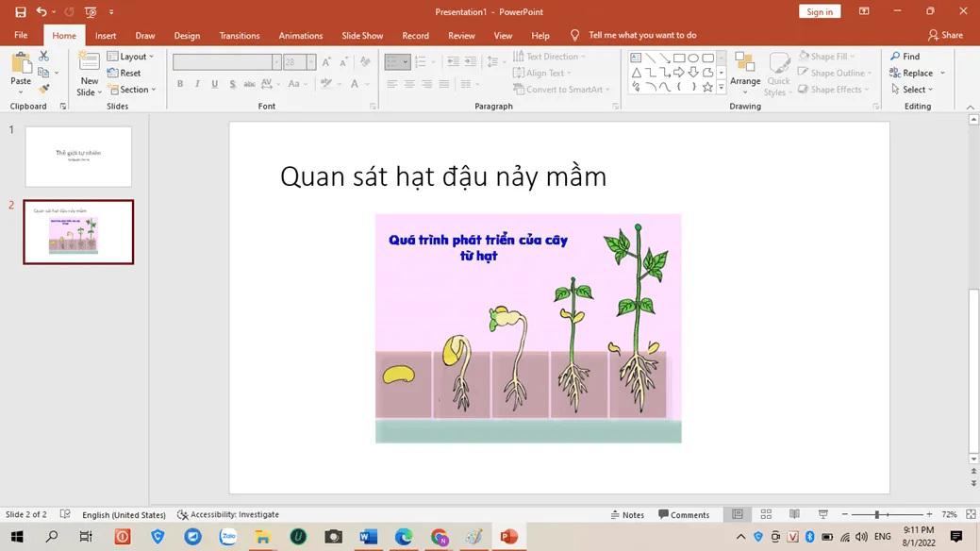Toggle the Comments pane
The height and width of the screenshot is (551, 980).
[685, 514]
